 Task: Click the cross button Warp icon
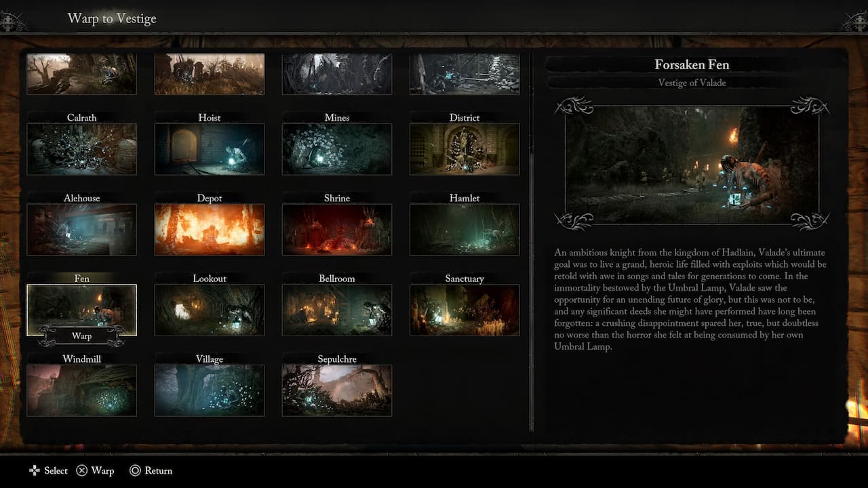tap(82, 470)
